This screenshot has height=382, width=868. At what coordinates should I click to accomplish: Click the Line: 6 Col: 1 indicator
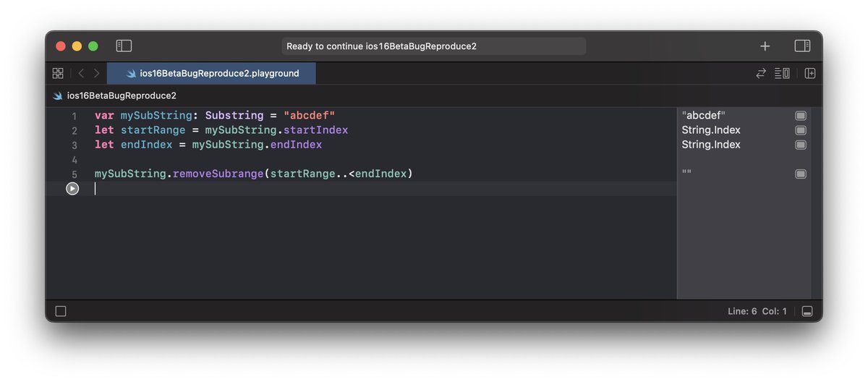[x=757, y=311]
